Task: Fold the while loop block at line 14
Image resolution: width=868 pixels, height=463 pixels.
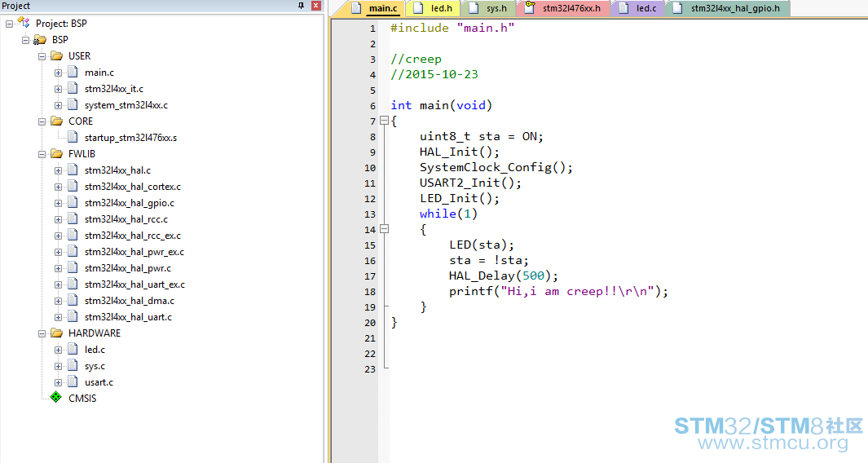Action: (384, 229)
